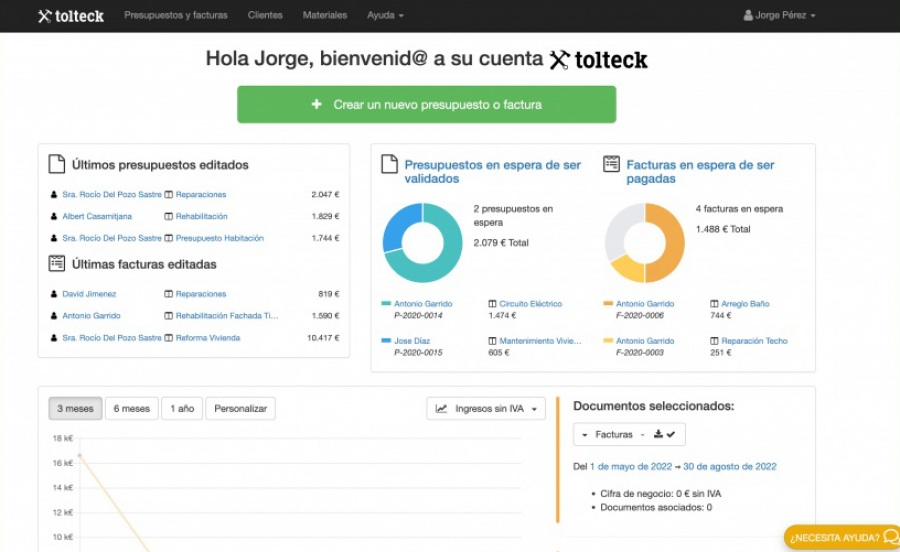Open Circuito Eléctrico budget
Viewport: 900px width, 552px height.
point(530,304)
